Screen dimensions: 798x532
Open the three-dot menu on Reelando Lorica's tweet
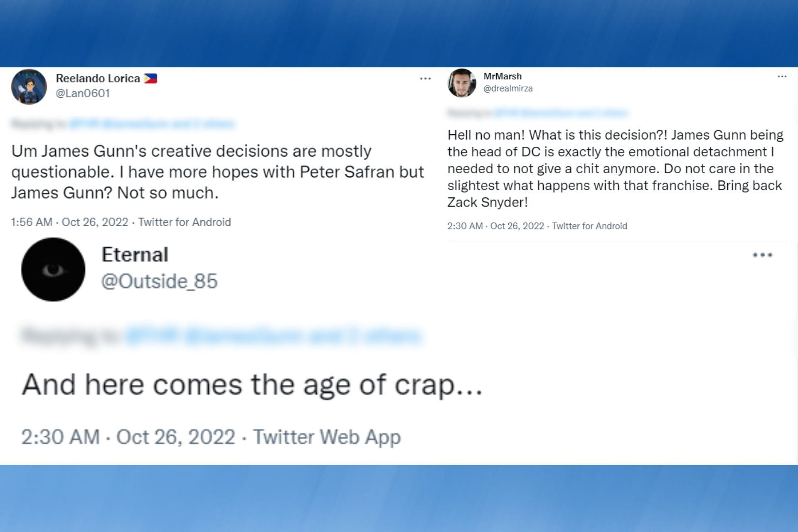[x=425, y=79]
